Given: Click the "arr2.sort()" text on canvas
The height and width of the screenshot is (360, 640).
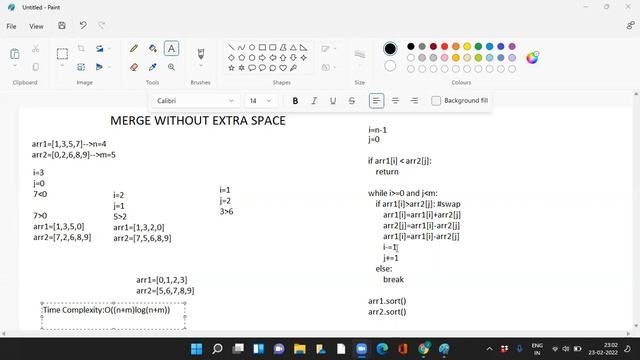Looking at the screenshot, I should click(x=387, y=312).
